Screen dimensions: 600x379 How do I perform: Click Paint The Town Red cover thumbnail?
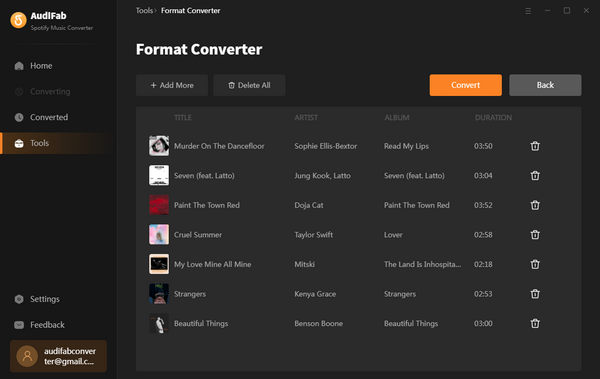tap(159, 205)
